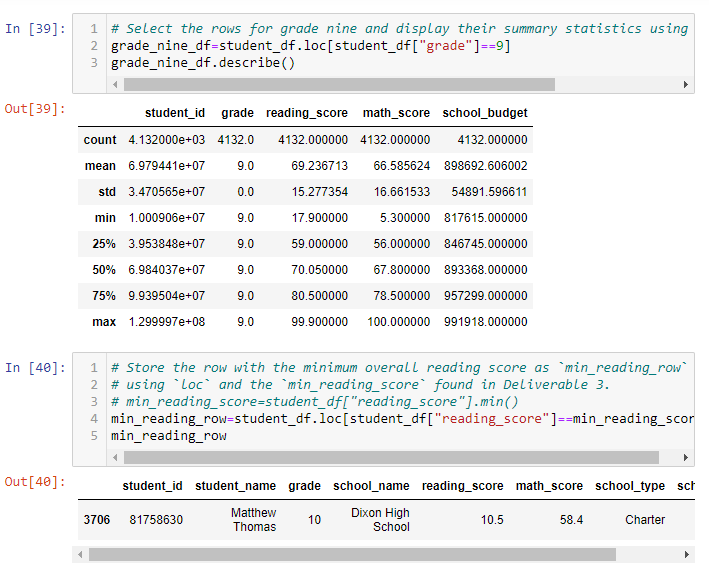Click median reading score value 70.050000
709x572 pixels.
tap(319, 270)
